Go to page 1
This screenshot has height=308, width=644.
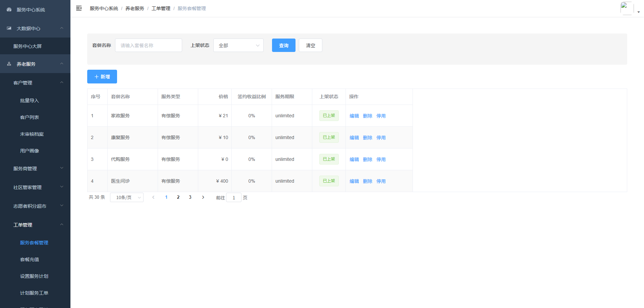point(166,197)
